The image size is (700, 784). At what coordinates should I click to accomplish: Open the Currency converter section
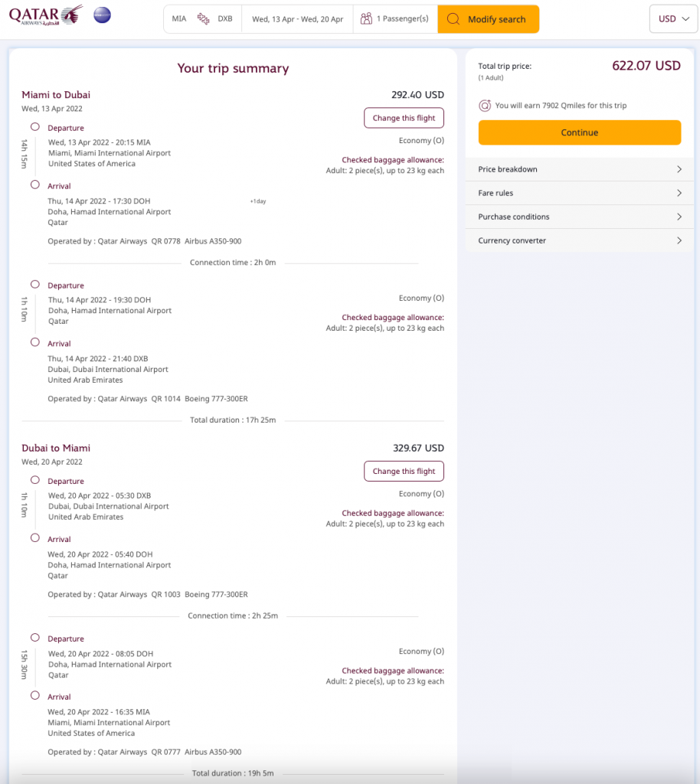pos(579,240)
